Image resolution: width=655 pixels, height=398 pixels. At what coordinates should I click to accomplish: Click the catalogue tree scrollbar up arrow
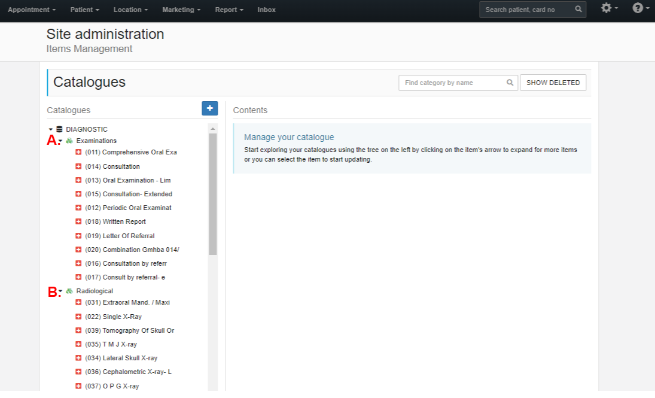point(213,129)
